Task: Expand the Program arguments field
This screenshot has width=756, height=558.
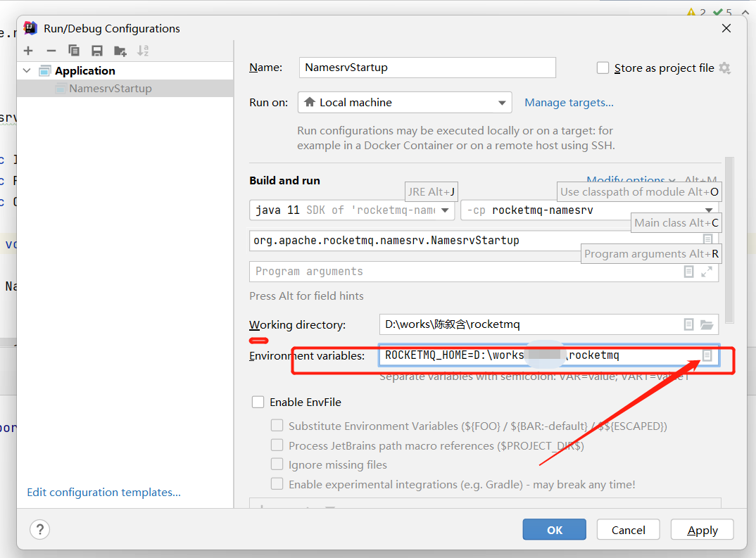Action: [707, 272]
